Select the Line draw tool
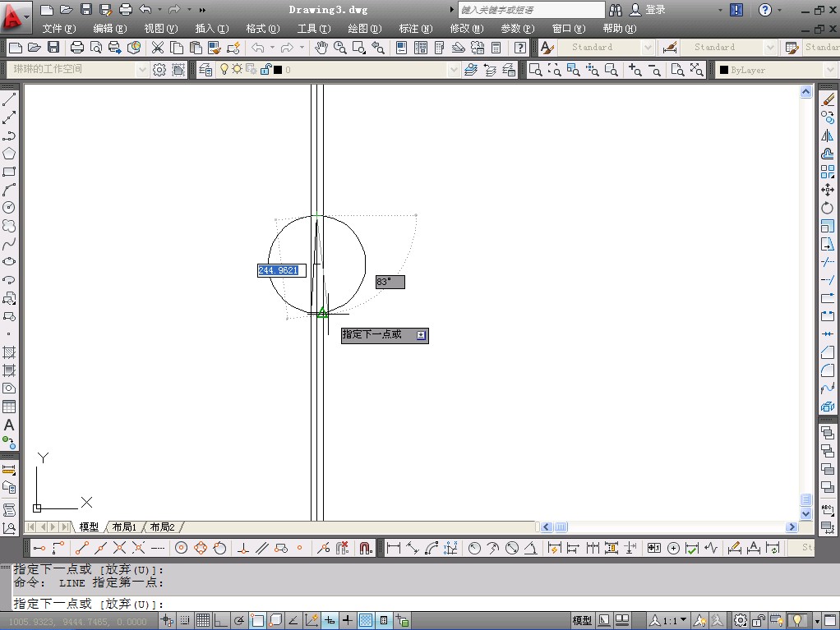840x630 pixels. click(9, 100)
